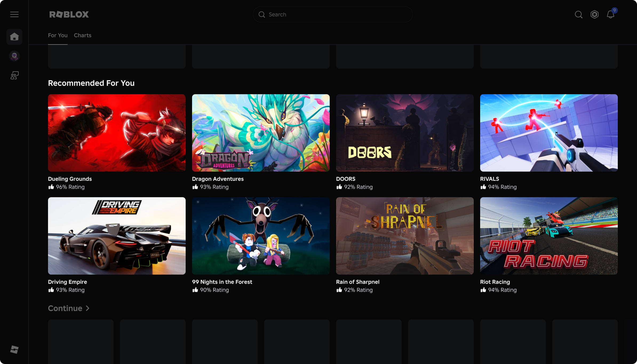The image size is (637, 364).
Task: Click 93% Rating under Dragon Adventures
Action: point(214,187)
